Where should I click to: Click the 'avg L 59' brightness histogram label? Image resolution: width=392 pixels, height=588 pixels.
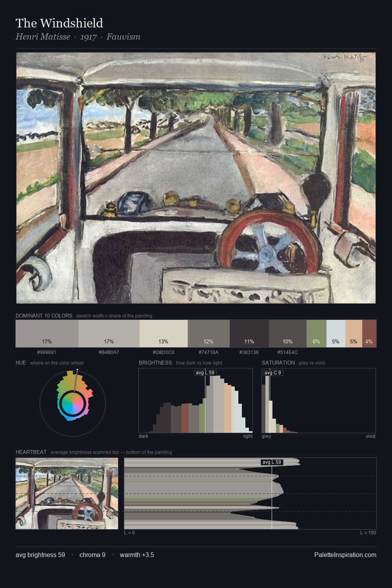(205, 373)
